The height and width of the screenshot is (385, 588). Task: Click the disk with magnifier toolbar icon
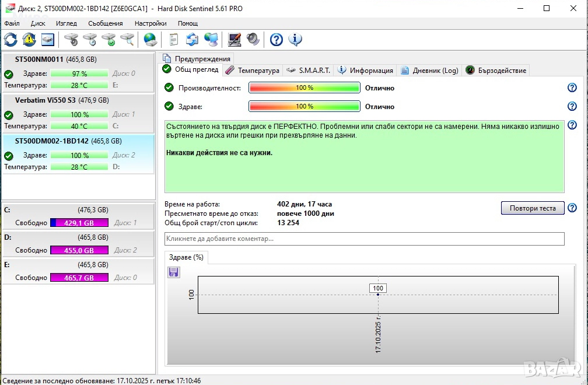[127, 40]
